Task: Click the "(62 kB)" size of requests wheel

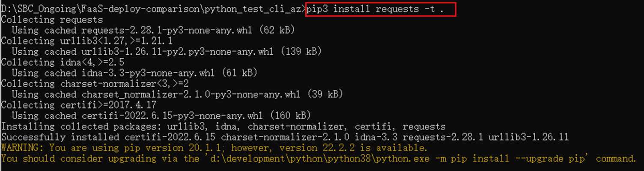Action: click(278, 30)
